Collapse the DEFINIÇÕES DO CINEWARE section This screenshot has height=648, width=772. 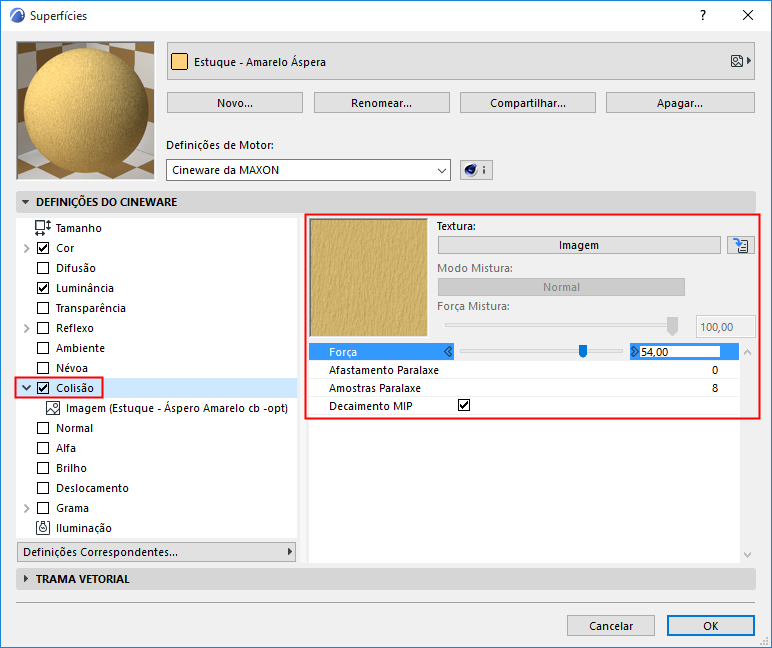[x=26, y=202]
